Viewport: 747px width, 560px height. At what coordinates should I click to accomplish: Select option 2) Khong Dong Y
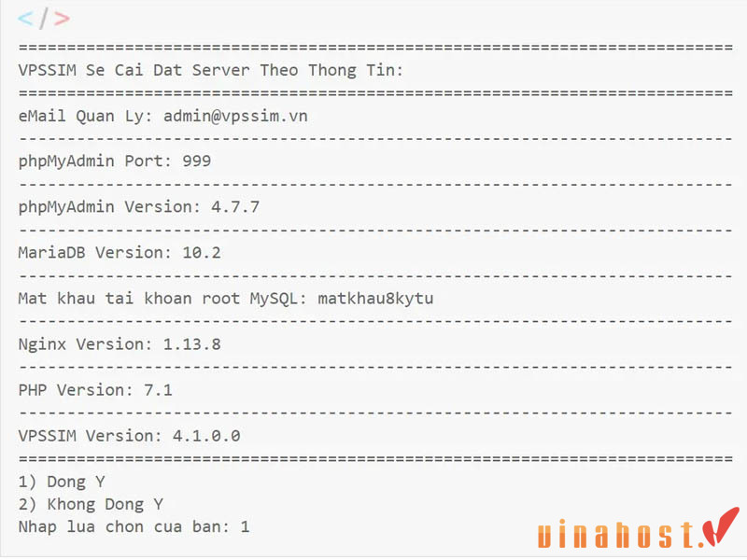pyautogui.click(x=91, y=504)
